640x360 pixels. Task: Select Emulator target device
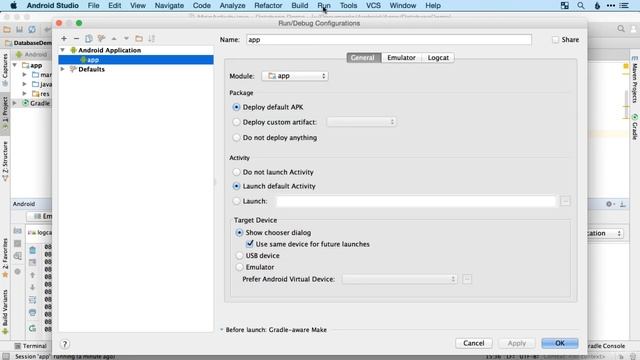click(x=240, y=267)
